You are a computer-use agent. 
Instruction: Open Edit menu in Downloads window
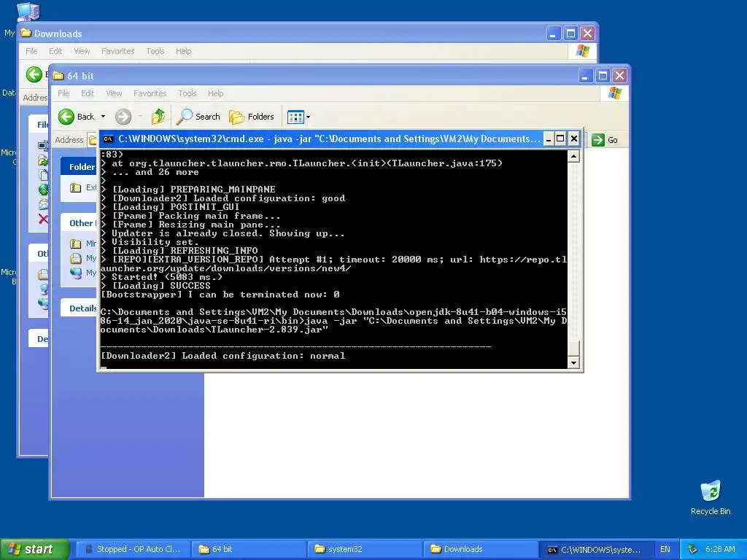point(55,51)
